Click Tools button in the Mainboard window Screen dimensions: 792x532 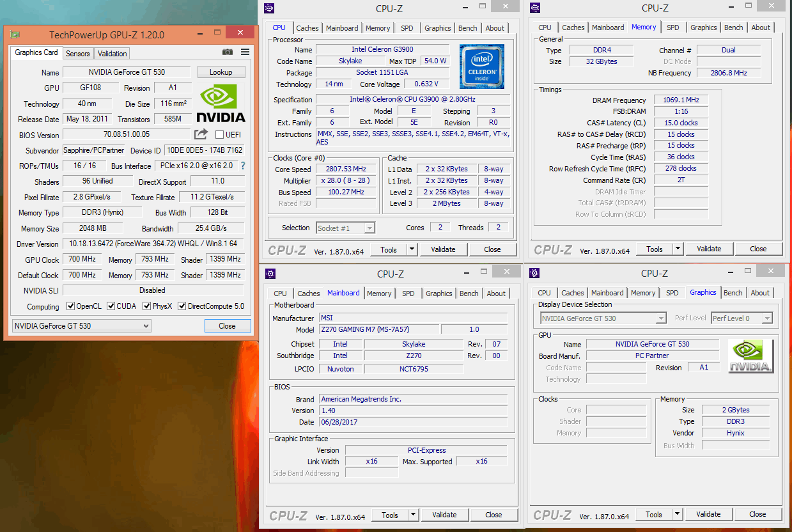pos(390,515)
